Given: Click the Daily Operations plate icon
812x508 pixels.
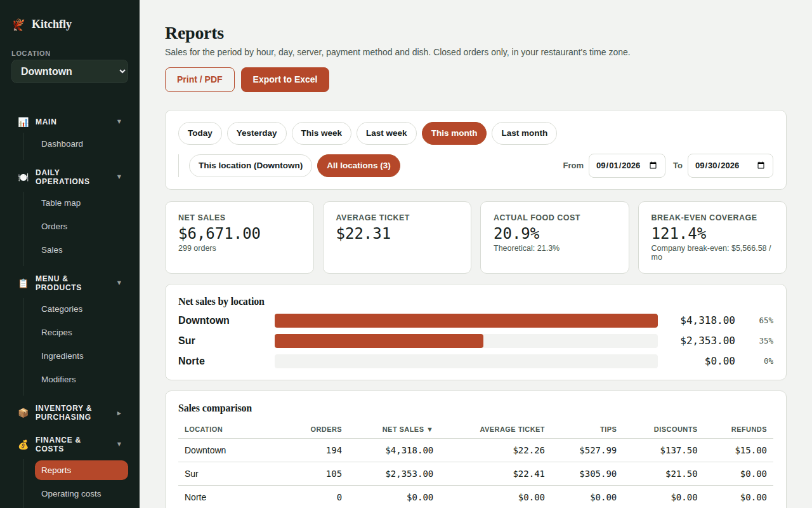Looking at the screenshot, I should [23, 177].
